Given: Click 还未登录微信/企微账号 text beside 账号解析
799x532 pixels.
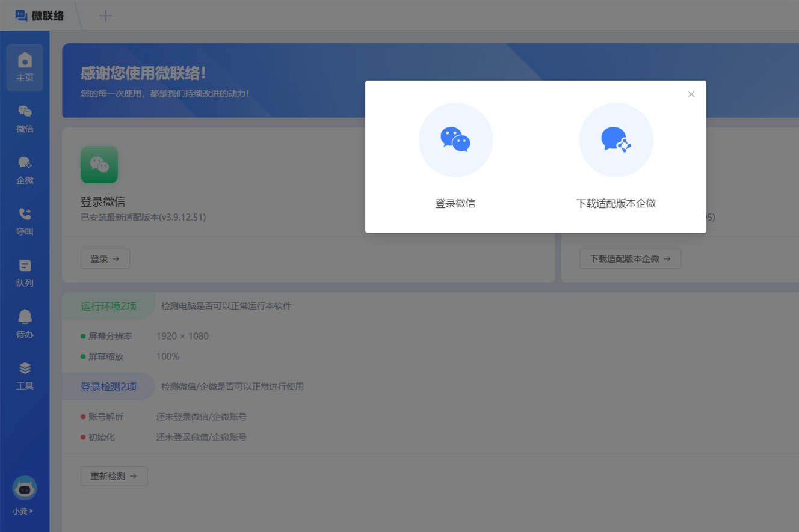Looking at the screenshot, I should click(202, 417).
